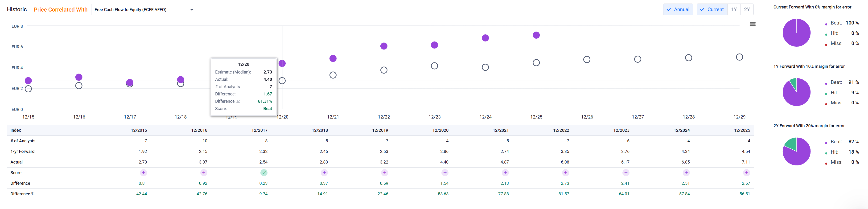Click the Current Forward pie chart

pyautogui.click(x=797, y=33)
